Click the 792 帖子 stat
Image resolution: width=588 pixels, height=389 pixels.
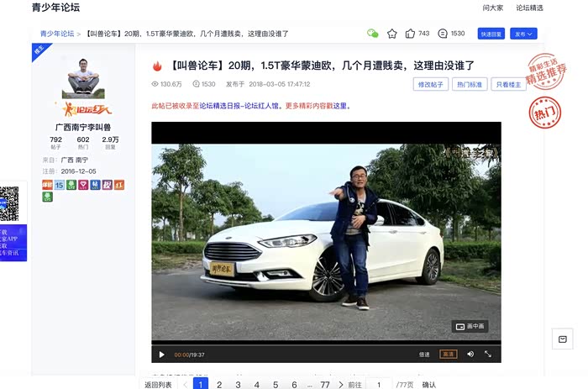pyautogui.click(x=56, y=143)
